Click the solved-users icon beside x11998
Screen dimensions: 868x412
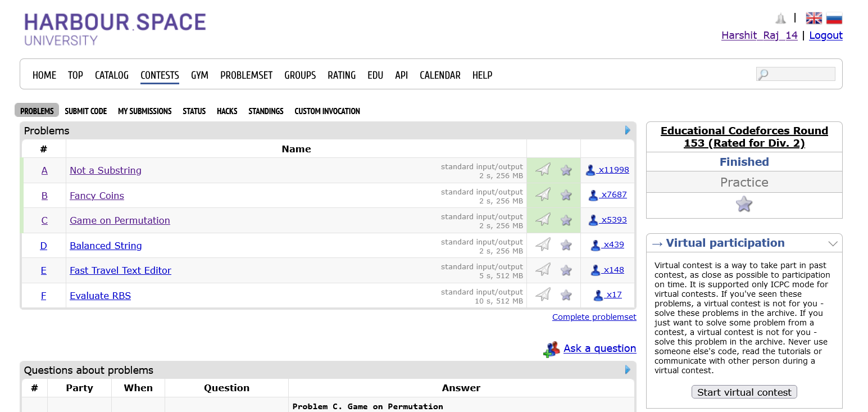(x=590, y=170)
